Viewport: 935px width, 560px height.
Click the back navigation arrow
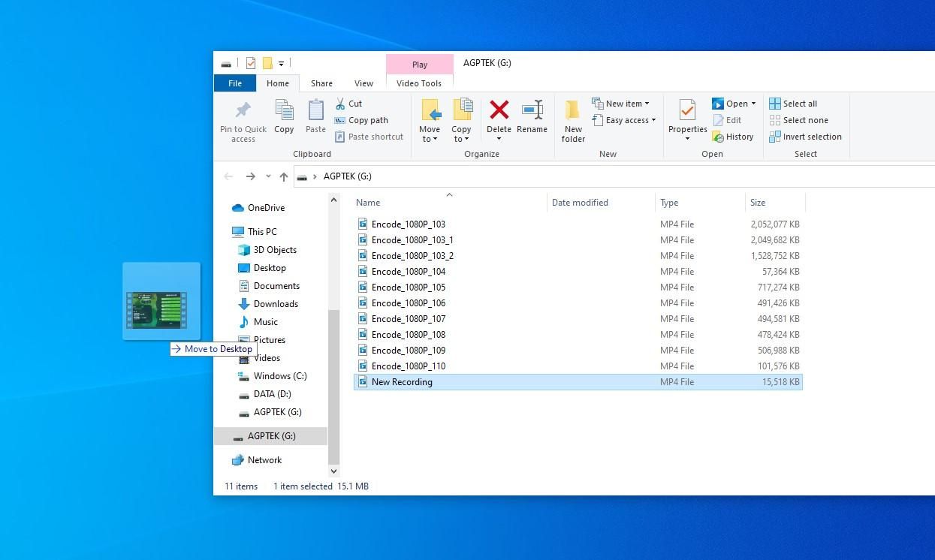pyautogui.click(x=228, y=176)
